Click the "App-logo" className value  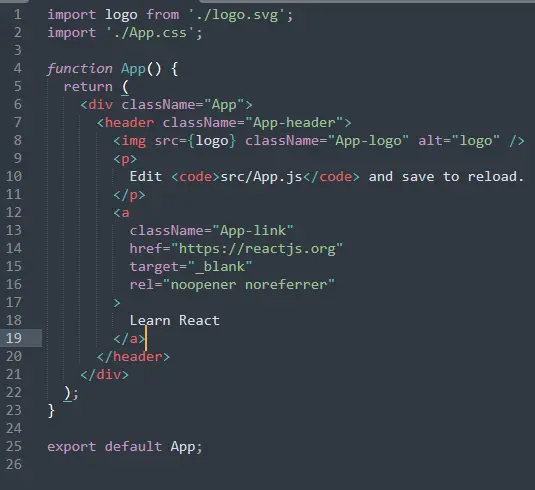[368, 141]
